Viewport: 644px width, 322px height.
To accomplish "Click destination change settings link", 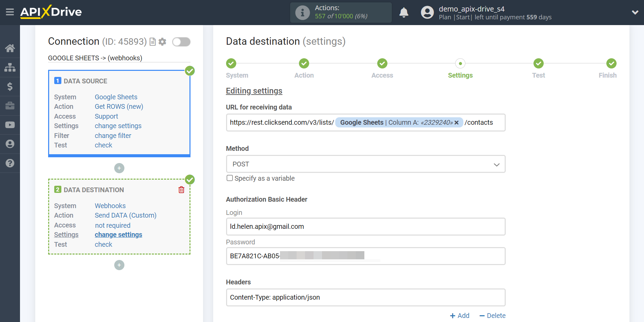I will [x=118, y=235].
